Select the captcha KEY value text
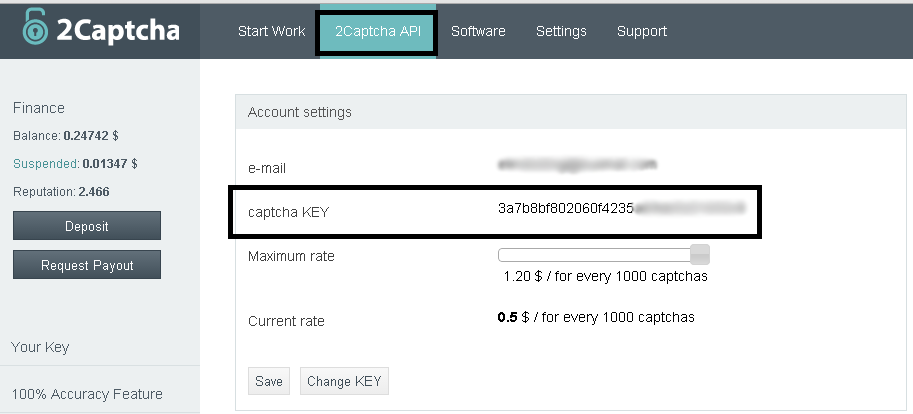 tap(621, 208)
